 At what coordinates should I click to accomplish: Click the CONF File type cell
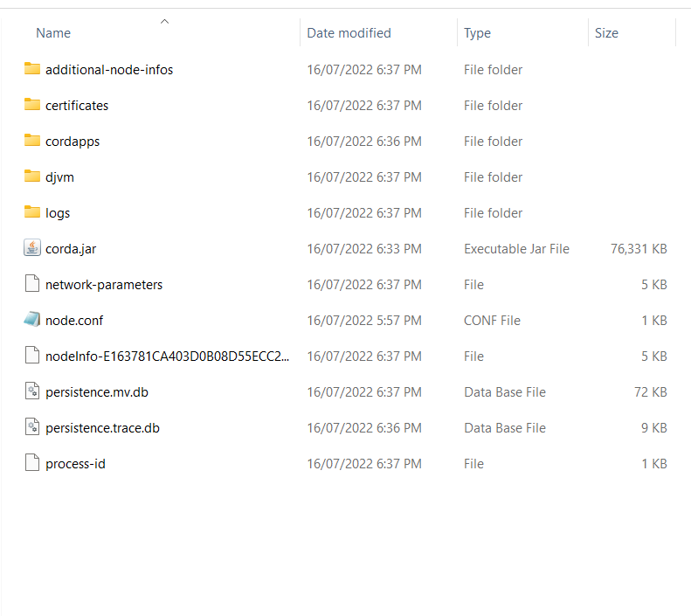point(492,321)
